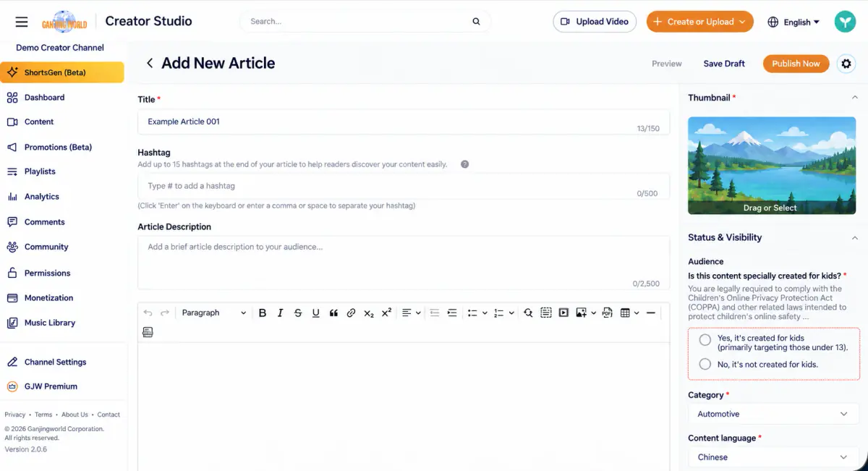Open Permissions in sidebar
This screenshot has width=868, height=471.
point(47,273)
